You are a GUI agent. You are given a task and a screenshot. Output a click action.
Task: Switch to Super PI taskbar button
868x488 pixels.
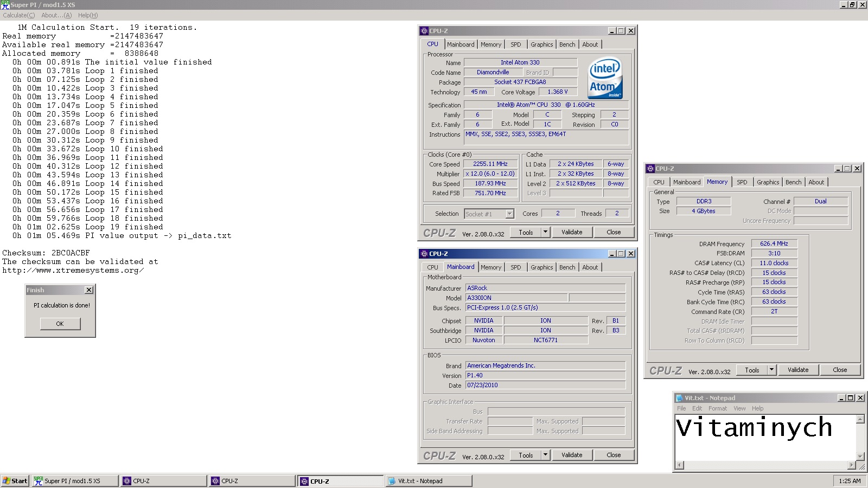tap(75, 481)
